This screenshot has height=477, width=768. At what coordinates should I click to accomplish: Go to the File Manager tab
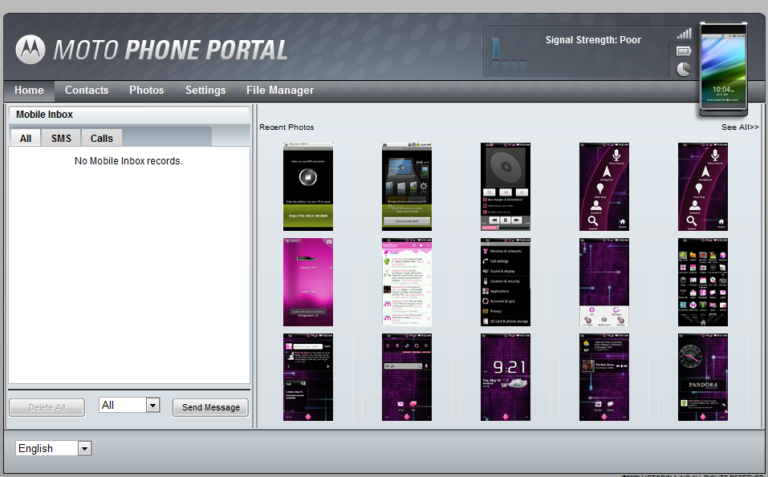point(280,90)
